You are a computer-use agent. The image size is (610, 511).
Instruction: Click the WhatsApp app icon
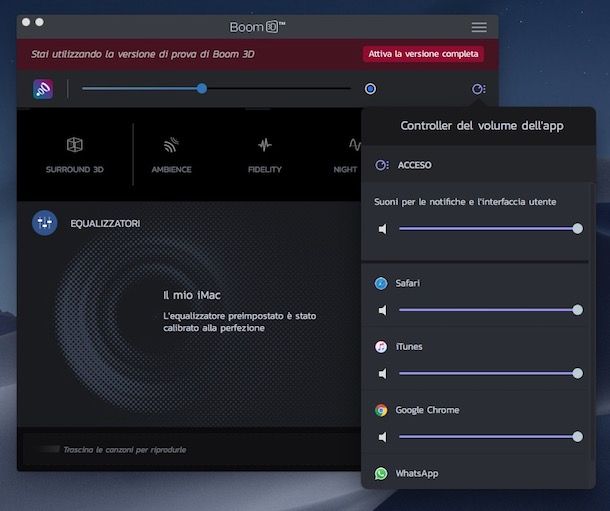[x=381, y=473]
